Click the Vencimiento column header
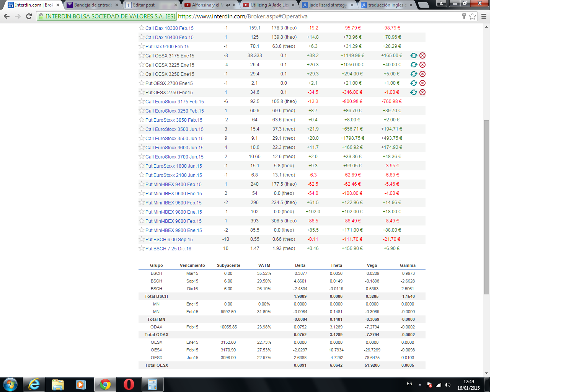The height and width of the screenshot is (392, 574). [x=192, y=265]
